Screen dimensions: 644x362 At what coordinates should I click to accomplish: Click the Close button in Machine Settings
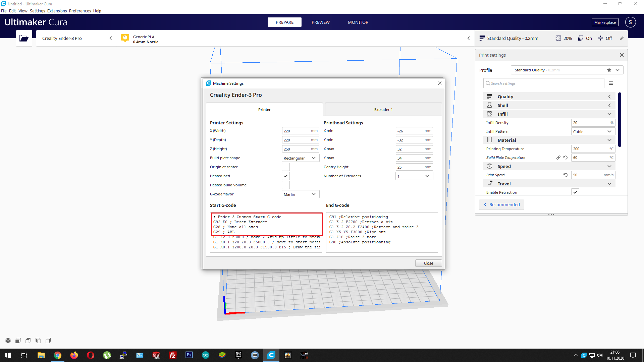[x=428, y=263]
